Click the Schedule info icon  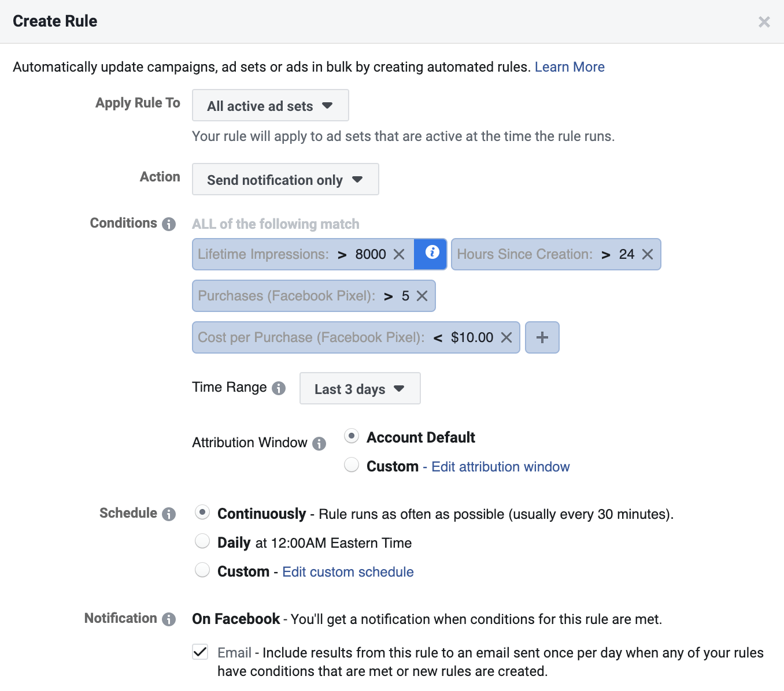click(x=169, y=514)
